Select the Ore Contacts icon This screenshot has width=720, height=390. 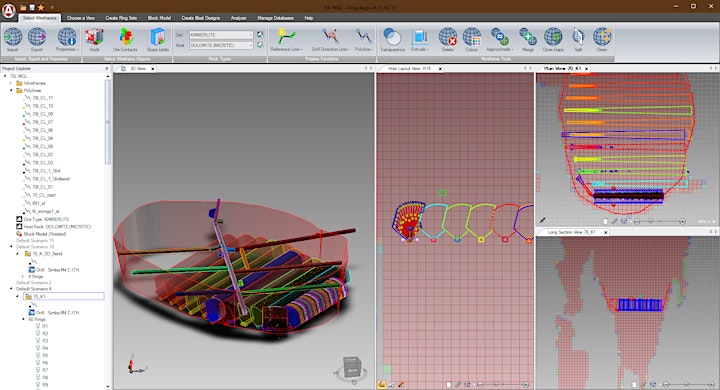(125, 37)
